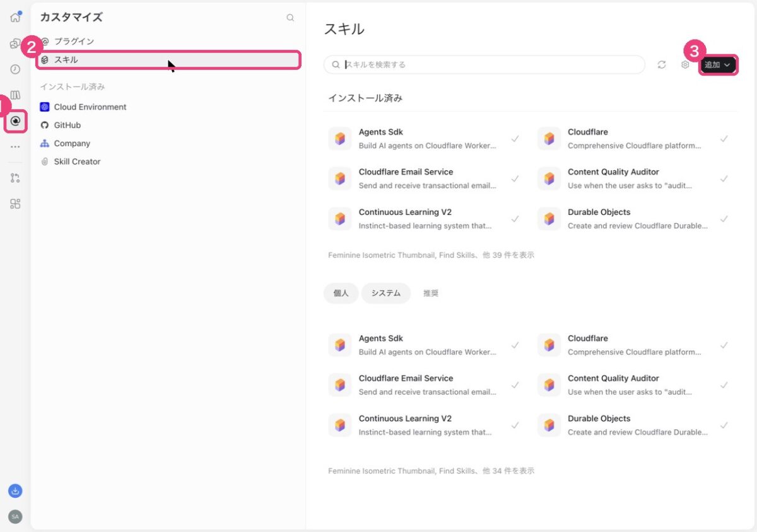Click the Agents Sdk icon under インストール済み

click(x=340, y=139)
